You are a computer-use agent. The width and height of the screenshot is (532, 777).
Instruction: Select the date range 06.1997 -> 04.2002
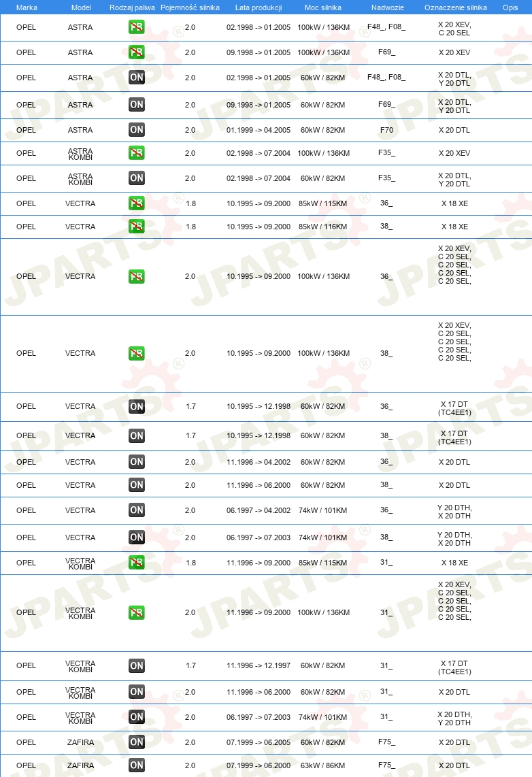click(259, 510)
